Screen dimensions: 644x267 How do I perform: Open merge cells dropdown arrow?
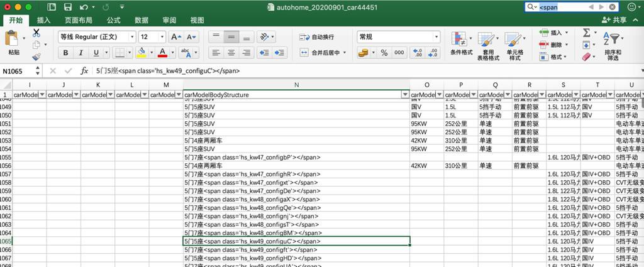point(344,53)
